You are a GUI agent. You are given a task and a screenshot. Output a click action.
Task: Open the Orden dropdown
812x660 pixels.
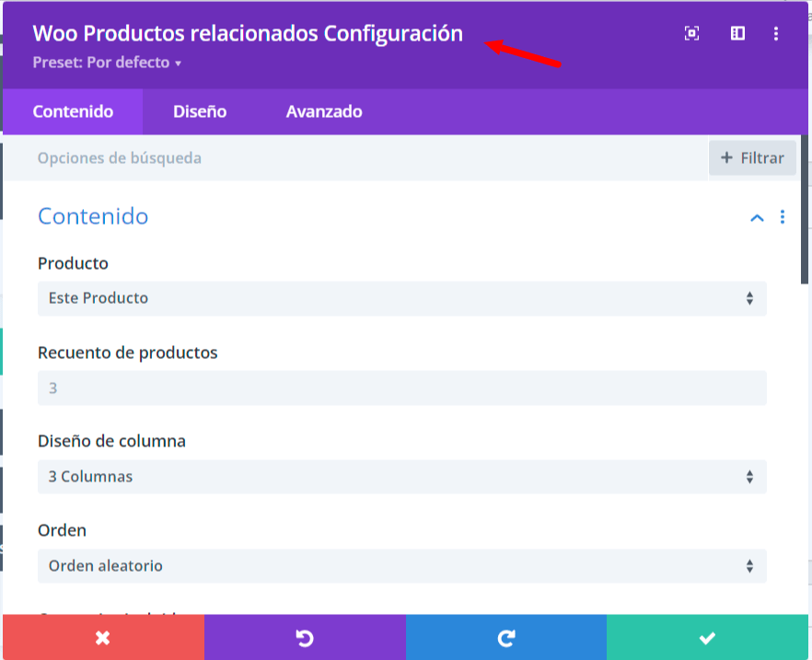[401, 566]
